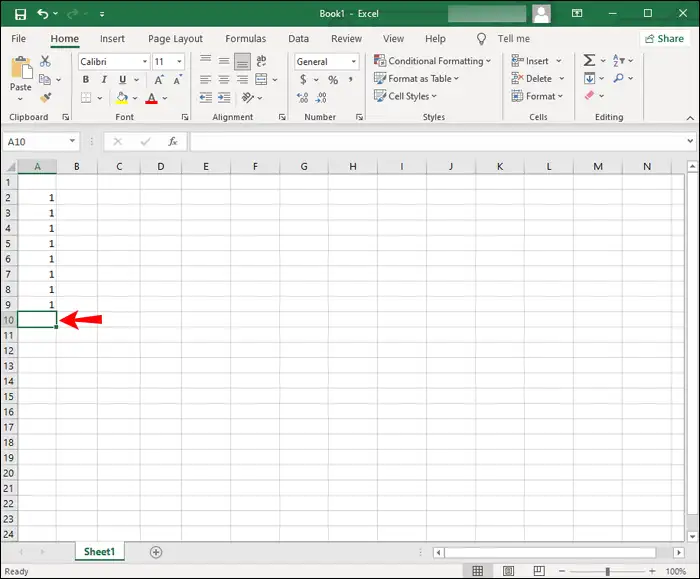Screen dimensions: 700x579
Task: Switch to the Insert tab
Action: pyautogui.click(x=112, y=39)
